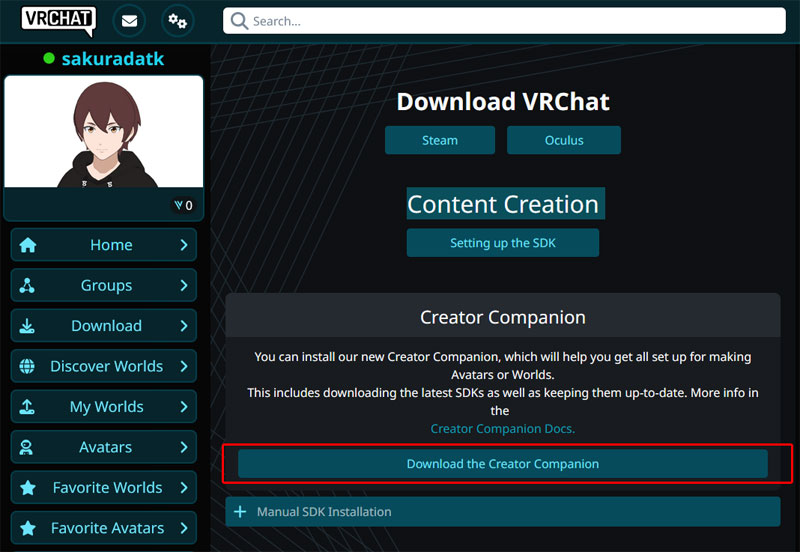Click the upload icon beside My Worlds
The width and height of the screenshot is (800, 552).
(x=27, y=406)
